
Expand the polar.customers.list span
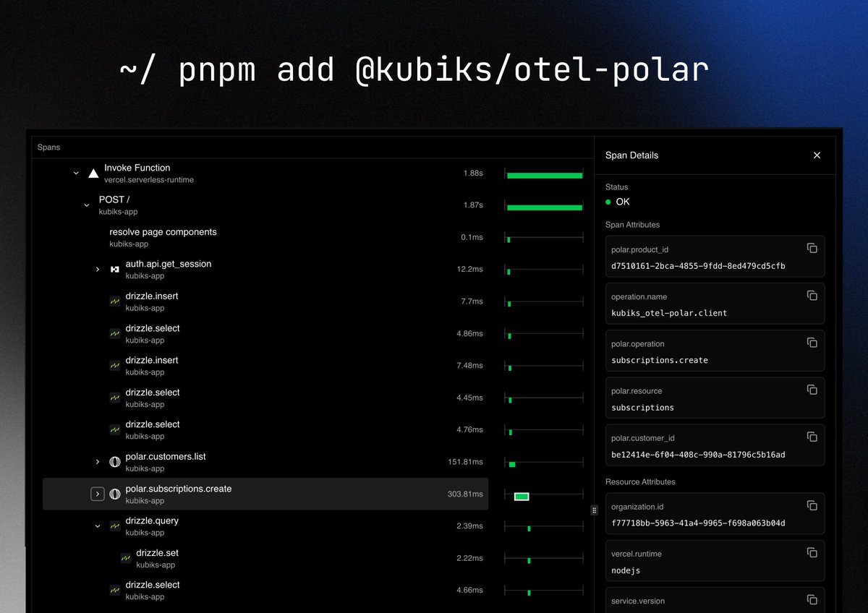(x=98, y=462)
